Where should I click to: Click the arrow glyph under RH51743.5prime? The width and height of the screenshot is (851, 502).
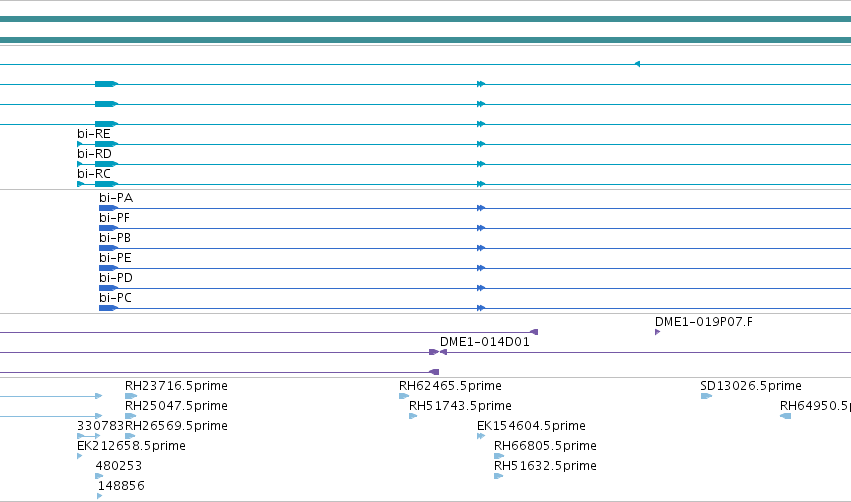click(413, 416)
